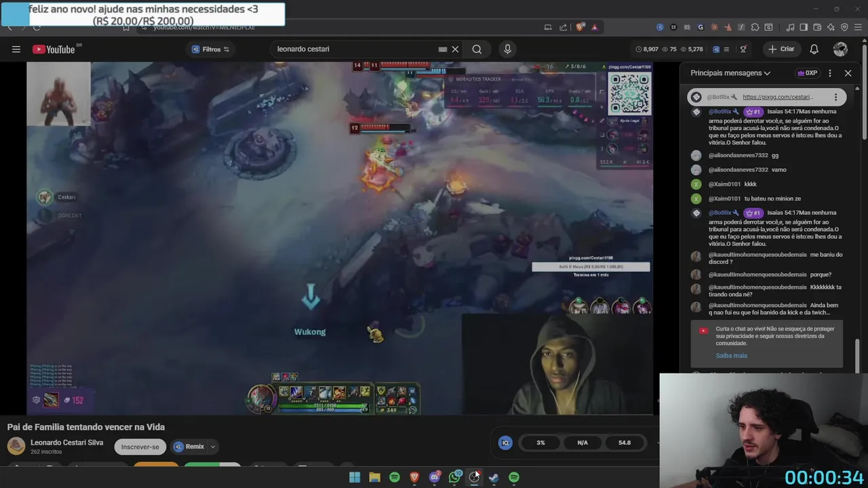868x488 pixels.
Task: Open vidIQ list menu icon in header
Action: 726,49
